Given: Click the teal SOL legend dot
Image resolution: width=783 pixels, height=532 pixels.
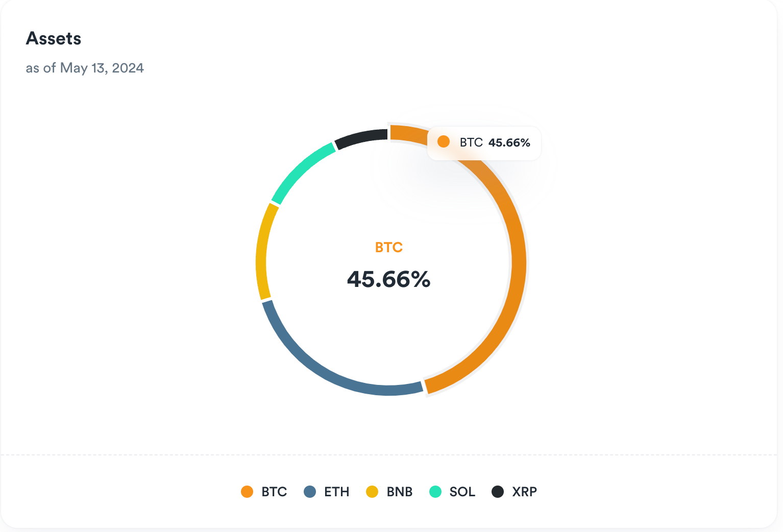Looking at the screenshot, I should coord(434,492).
